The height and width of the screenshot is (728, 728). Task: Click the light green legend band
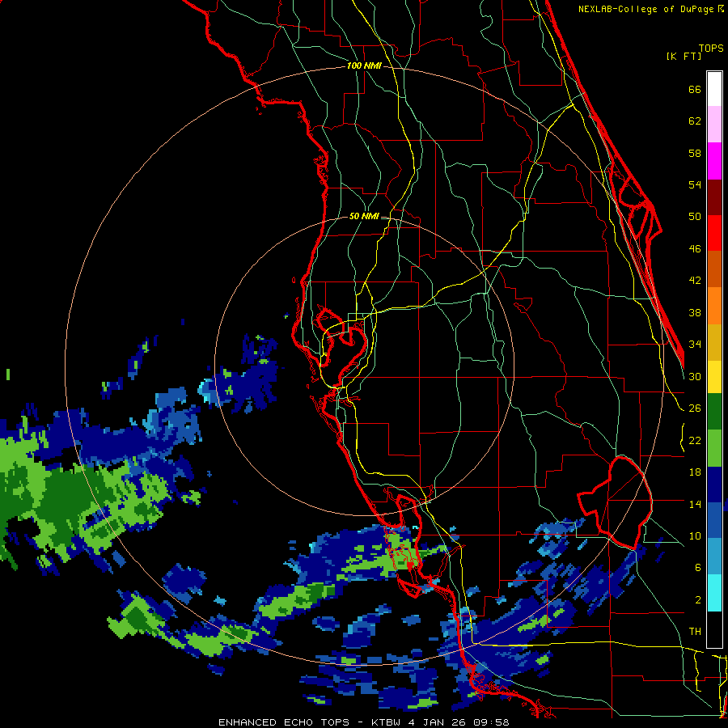point(714,448)
